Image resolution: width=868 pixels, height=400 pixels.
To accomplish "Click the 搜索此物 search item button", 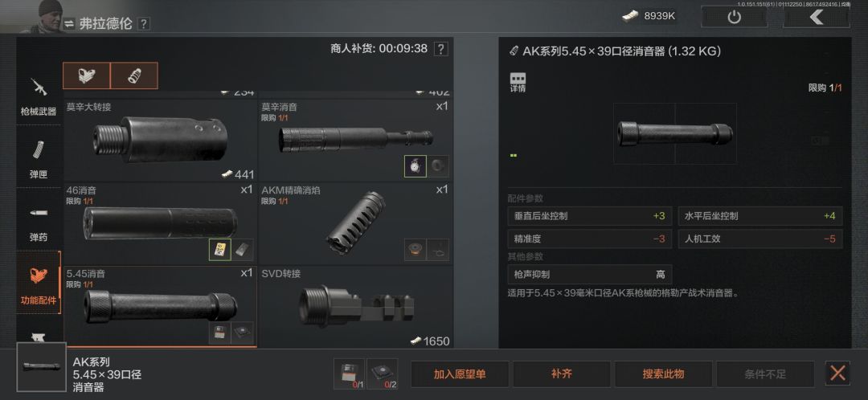I will [x=663, y=374].
